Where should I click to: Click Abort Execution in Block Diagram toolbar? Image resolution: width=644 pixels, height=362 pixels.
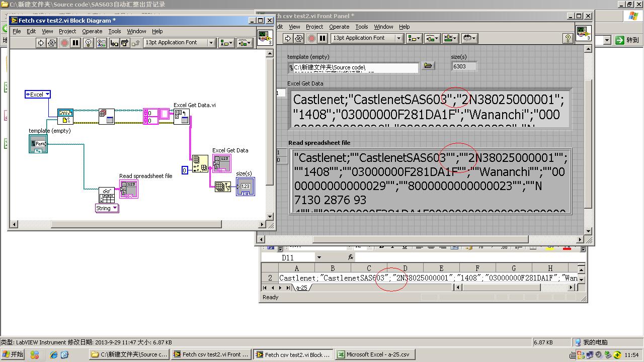click(64, 43)
